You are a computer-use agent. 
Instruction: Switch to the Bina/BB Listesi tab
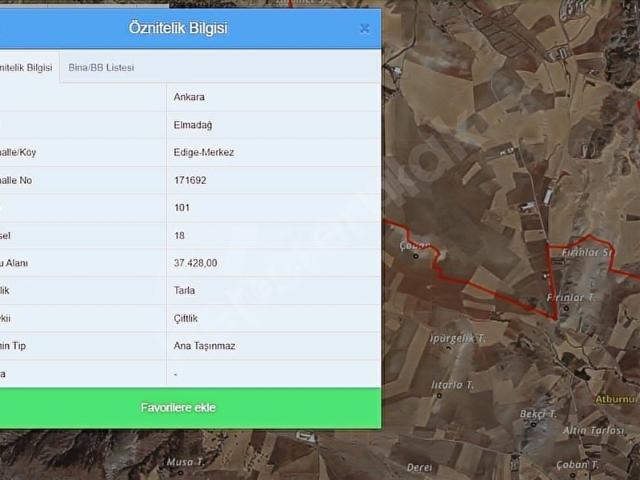coord(101,68)
